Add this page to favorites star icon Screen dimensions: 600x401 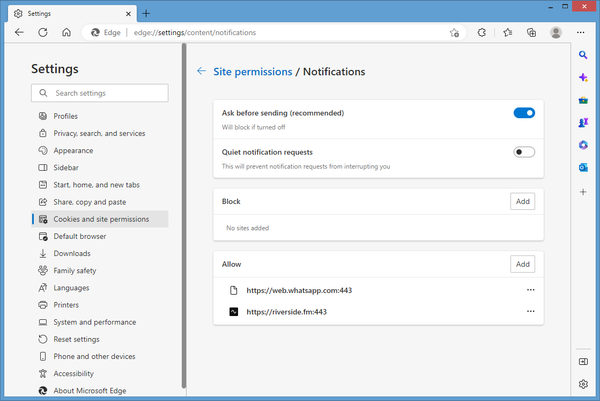(454, 33)
